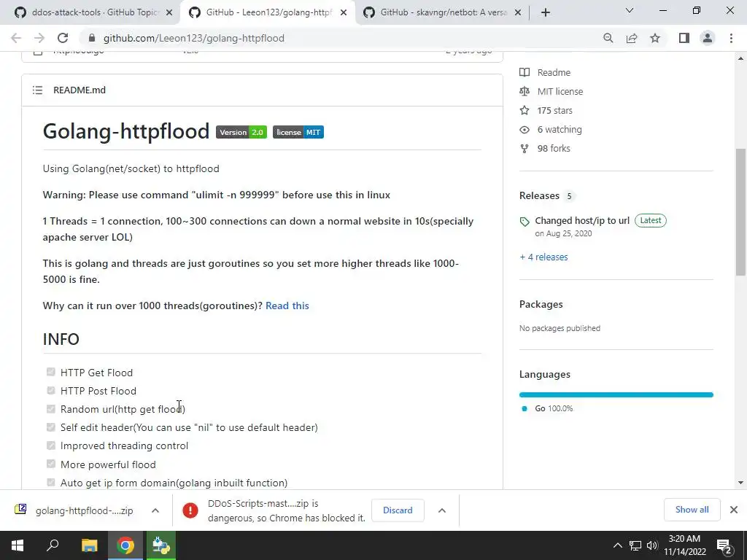The width and height of the screenshot is (747, 560).
Task: Open the zoom magnifier in address bar
Action: coord(608,38)
